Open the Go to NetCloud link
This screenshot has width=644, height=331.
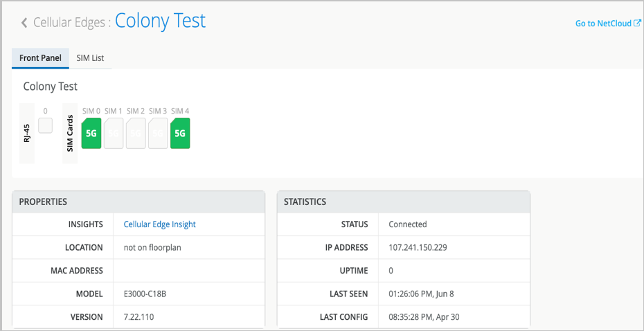click(x=603, y=24)
